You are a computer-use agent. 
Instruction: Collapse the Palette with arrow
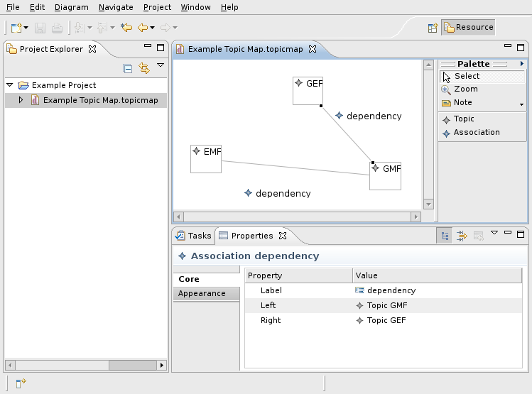tap(522, 63)
